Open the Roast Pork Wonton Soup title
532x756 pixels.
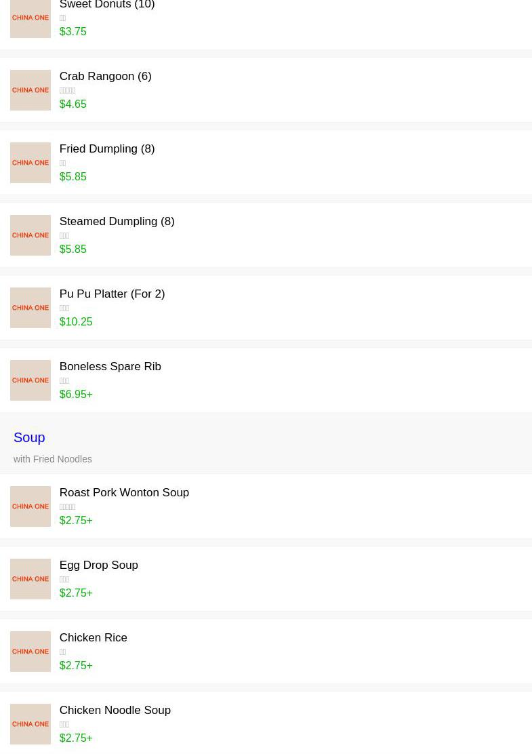124,493
